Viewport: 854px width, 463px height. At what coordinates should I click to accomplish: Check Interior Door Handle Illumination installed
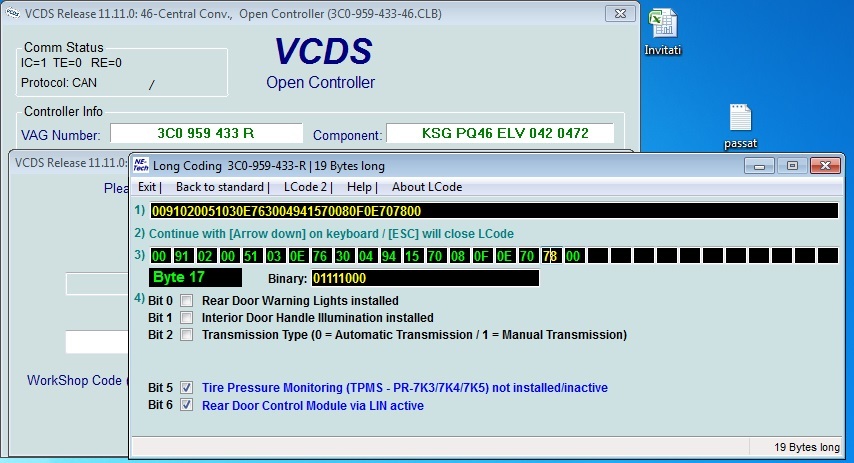coord(186,318)
